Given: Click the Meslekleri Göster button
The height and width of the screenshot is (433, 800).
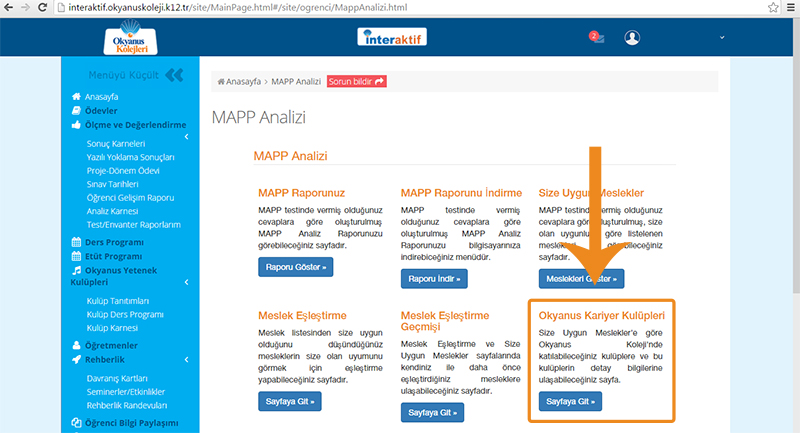Looking at the screenshot, I should click(581, 279).
